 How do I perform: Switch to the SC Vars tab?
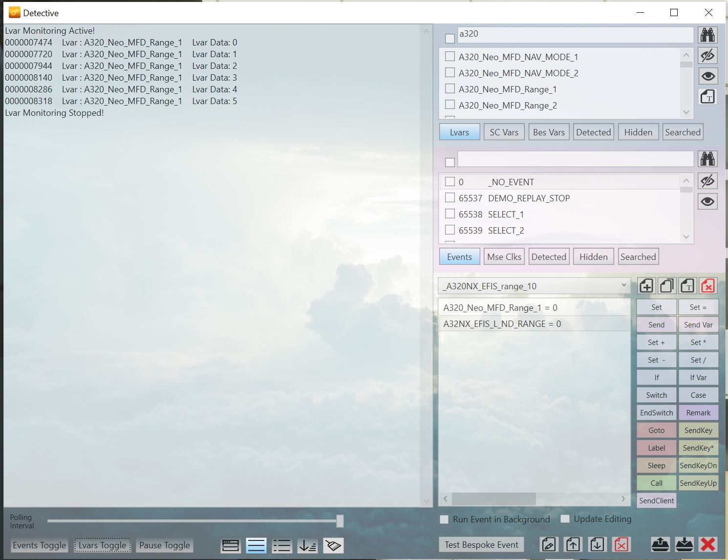point(504,132)
